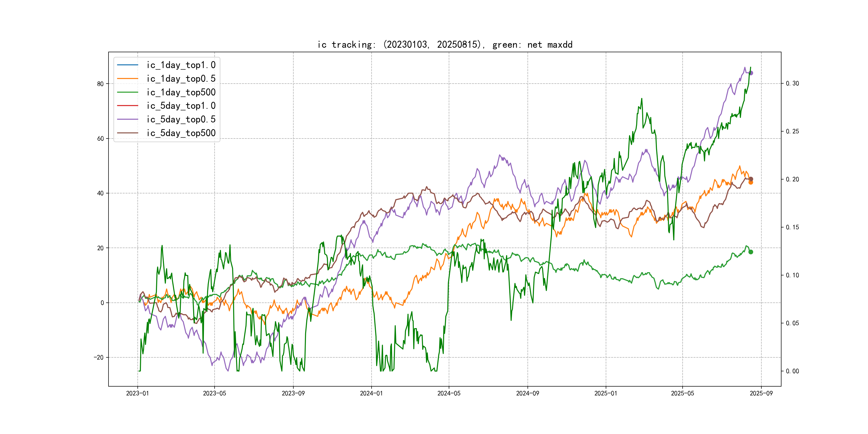Screen dimensions: 868x434
Task: Click the red line swatch in legend
Action: point(127,106)
